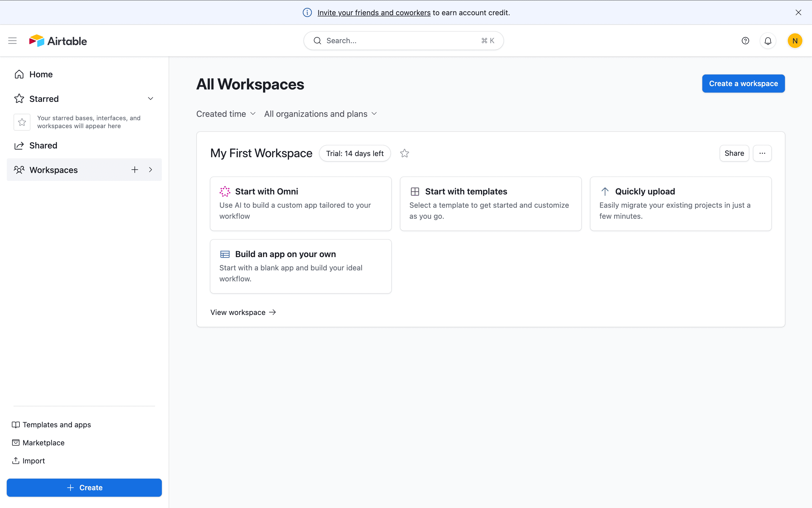Click the info icon in the banner
The width and height of the screenshot is (812, 508).
click(x=307, y=12)
